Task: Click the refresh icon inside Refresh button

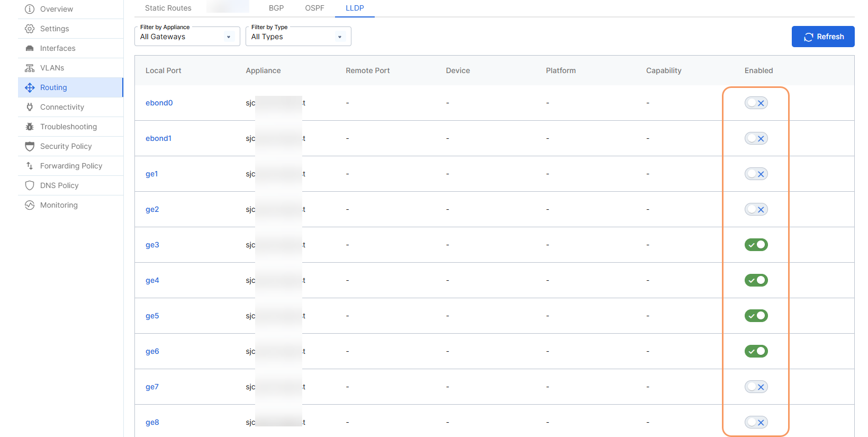Action: pos(808,37)
